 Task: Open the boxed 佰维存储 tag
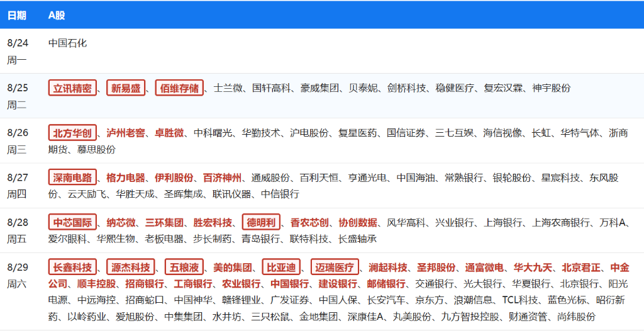click(x=179, y=88)
